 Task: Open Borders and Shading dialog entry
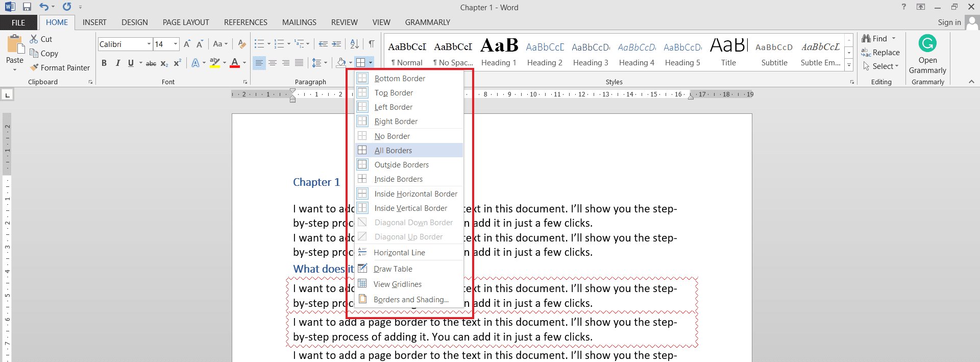coord(409,299)
